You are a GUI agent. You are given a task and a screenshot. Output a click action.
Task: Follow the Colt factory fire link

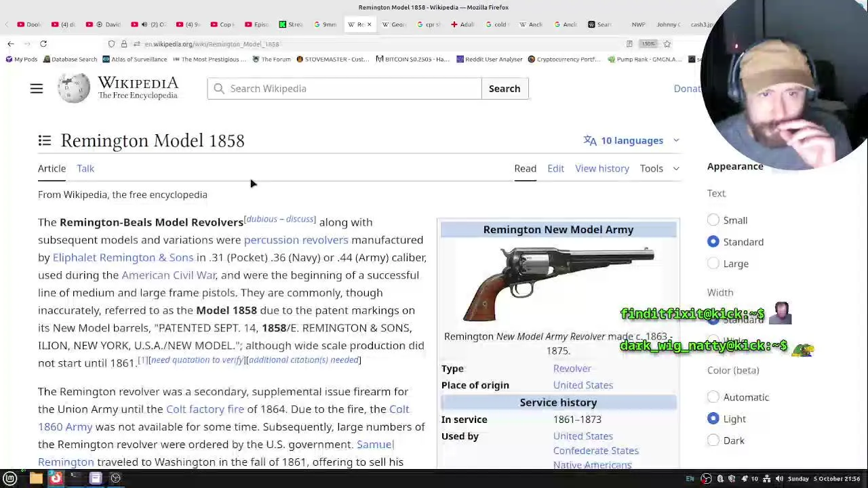tap(205, 409)
